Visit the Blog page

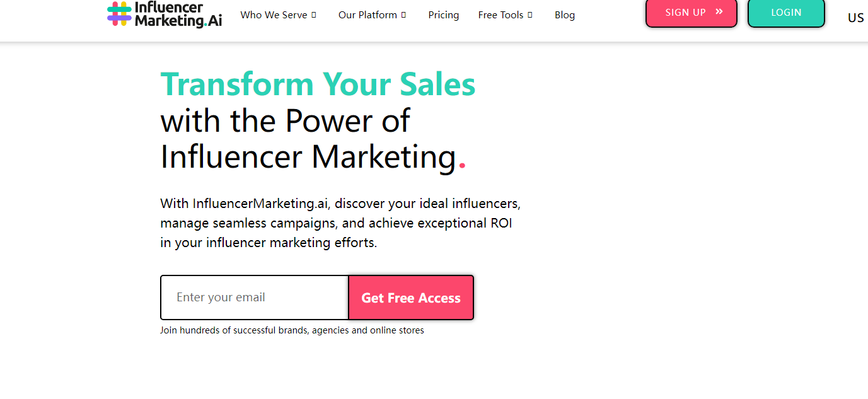click(565, 14)
